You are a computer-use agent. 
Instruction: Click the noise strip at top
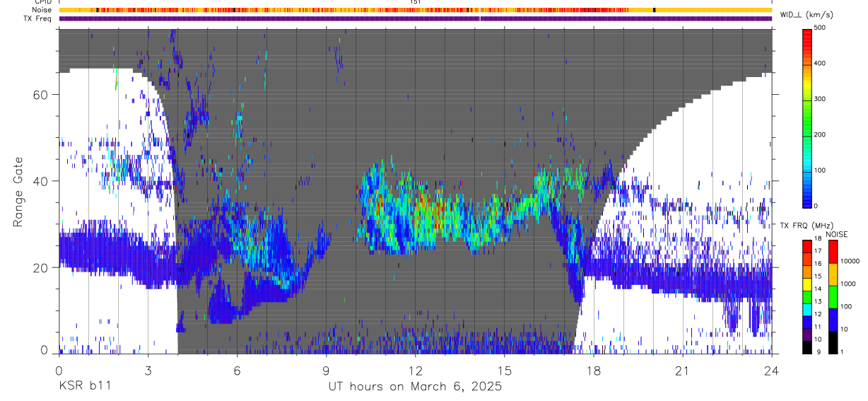(x=415, y=10)
